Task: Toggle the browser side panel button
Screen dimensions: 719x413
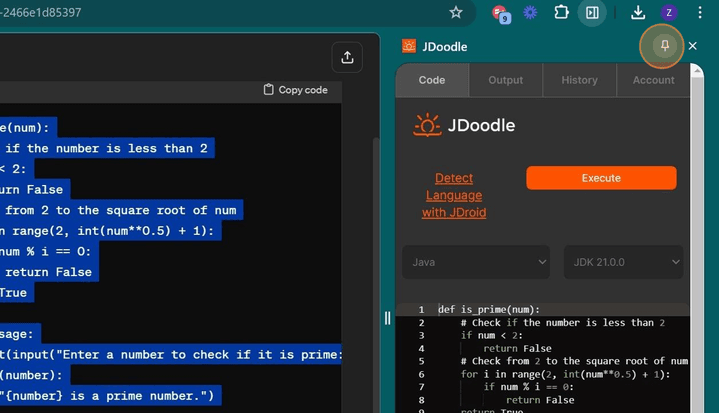Action: pyautogui.click(x=592, y=13)
